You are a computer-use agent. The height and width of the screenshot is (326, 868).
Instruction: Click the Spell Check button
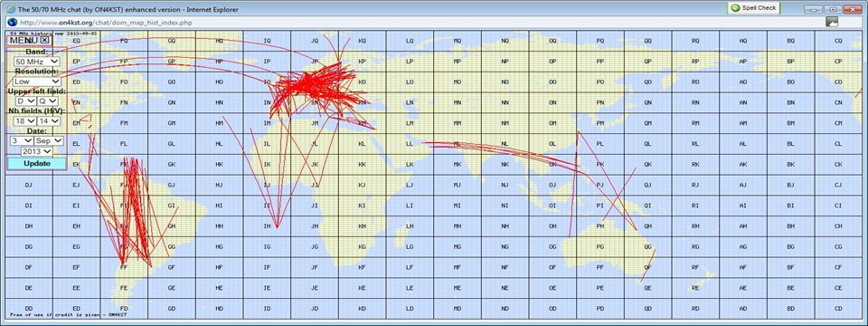point(753,8)
